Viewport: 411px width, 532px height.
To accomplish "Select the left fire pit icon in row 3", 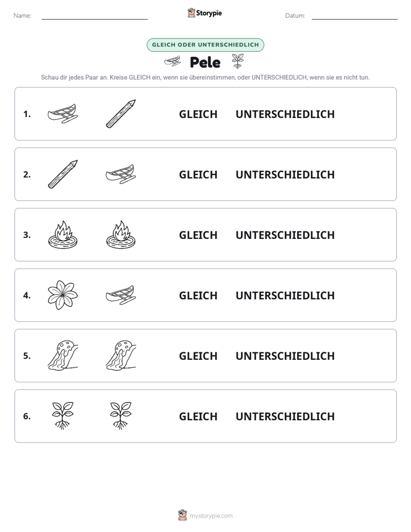I will (x=63, y=235).
